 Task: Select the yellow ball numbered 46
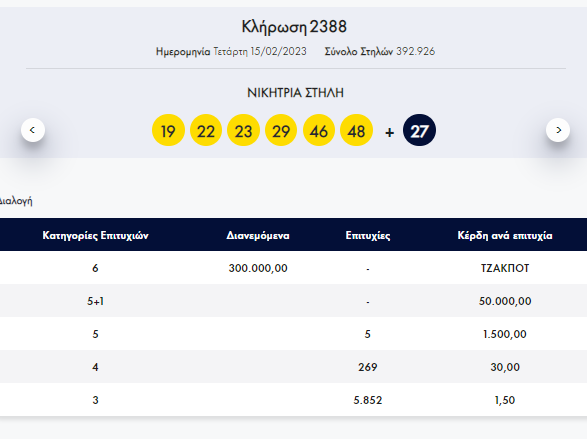319,130
